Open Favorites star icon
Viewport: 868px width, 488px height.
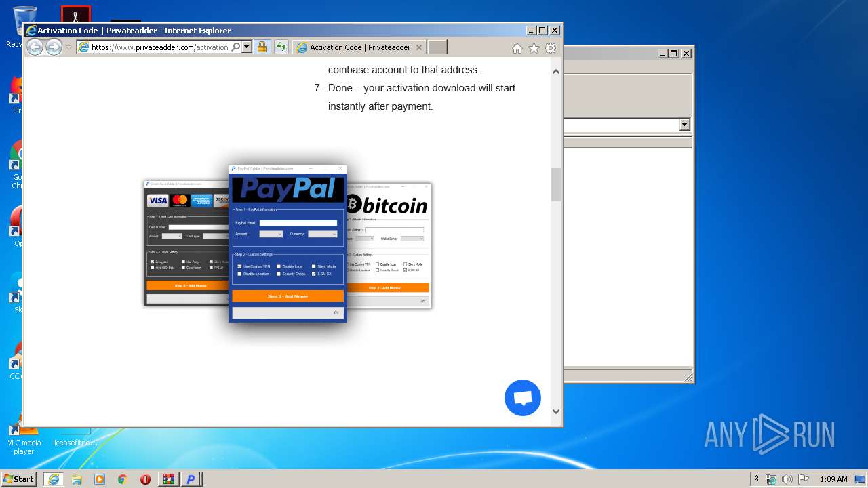pyautogui.click(x=534, y=48)
